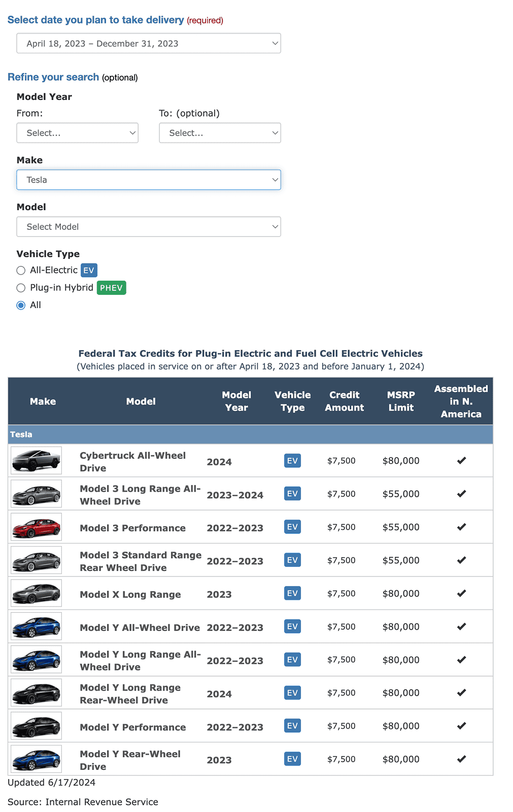The height and width of the screenshot is (812, 513).
Task: Click checkmark in Cybertruck All-Wheel Drive row
Action: 461,461
